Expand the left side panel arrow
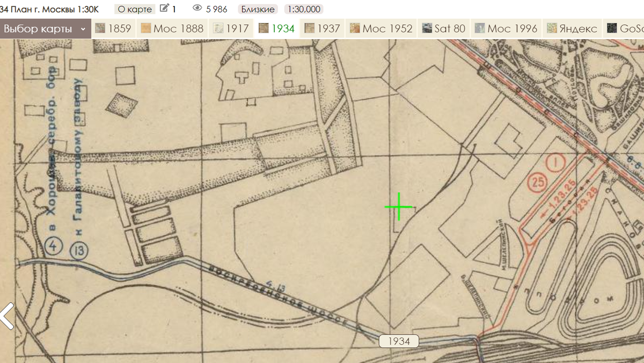Screen dimensions: 644x363 coord(6,316)
